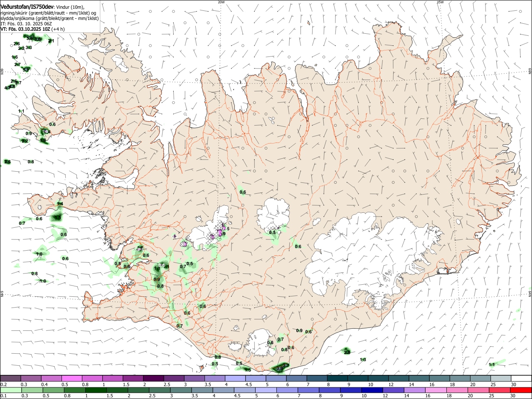532x399 pixels.
Task: Click the 'rigning/skúrir' legend description line
Action: [48, 13]
